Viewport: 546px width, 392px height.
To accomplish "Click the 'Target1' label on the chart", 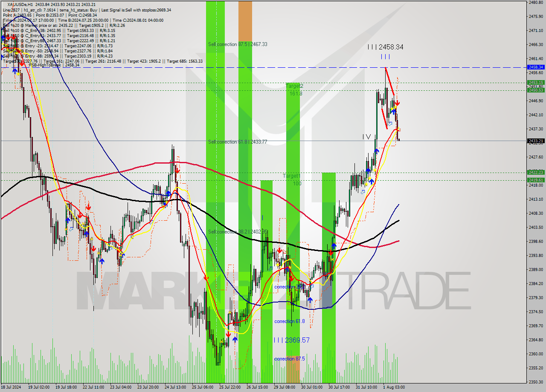I will tap(291, 176).
